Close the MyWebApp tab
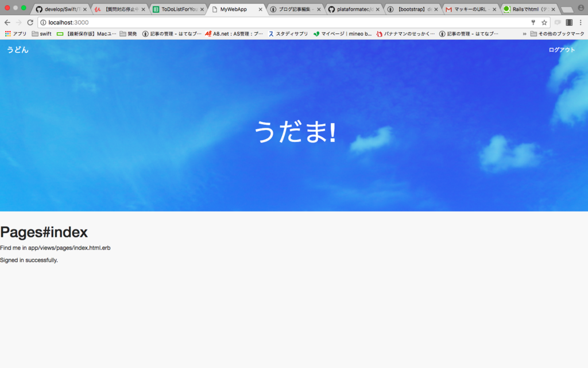Viewport: 588px width, 368px height. click(x=260, y=9)
